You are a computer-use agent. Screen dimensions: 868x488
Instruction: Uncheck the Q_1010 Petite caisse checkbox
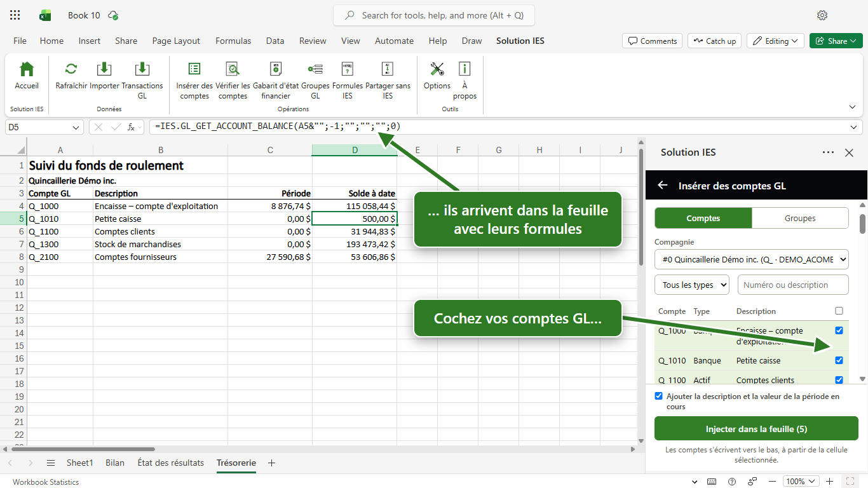tap(839, 360)
